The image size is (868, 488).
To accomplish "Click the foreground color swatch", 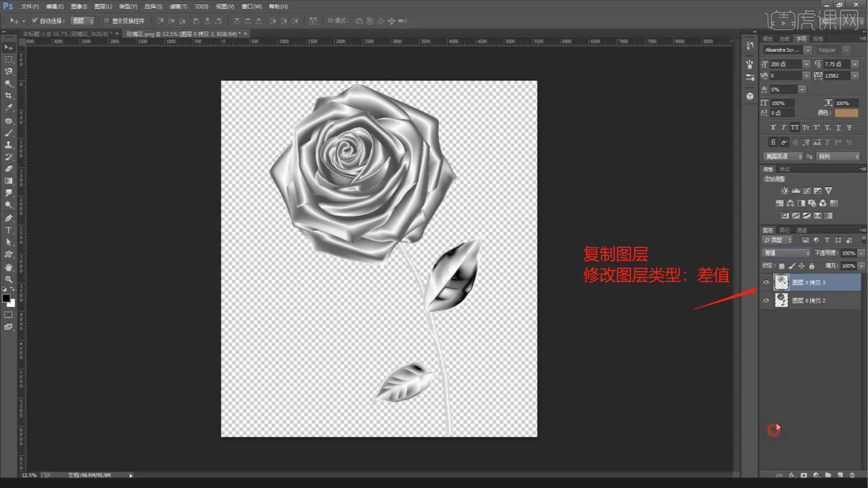I will [6, 298].
